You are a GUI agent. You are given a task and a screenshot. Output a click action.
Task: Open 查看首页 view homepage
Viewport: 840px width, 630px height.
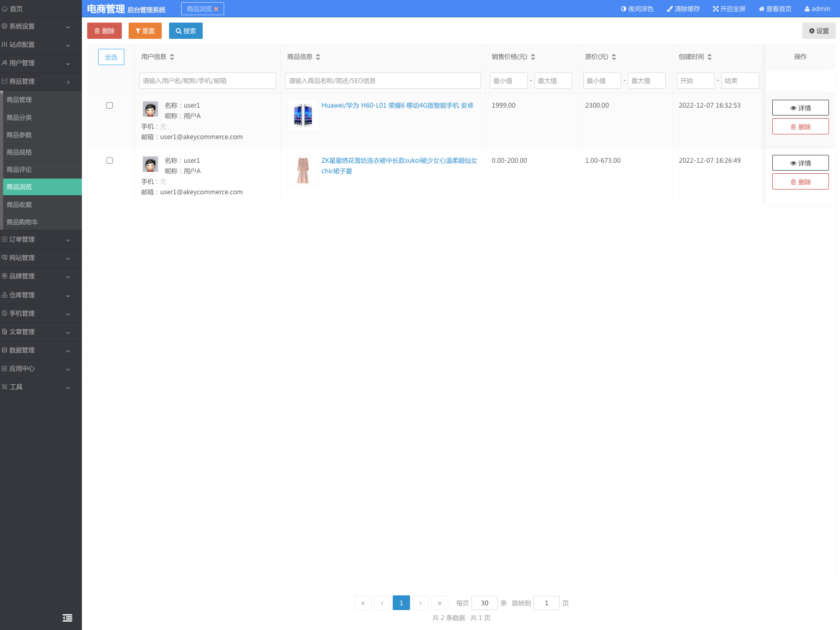[x=775, y=9]
